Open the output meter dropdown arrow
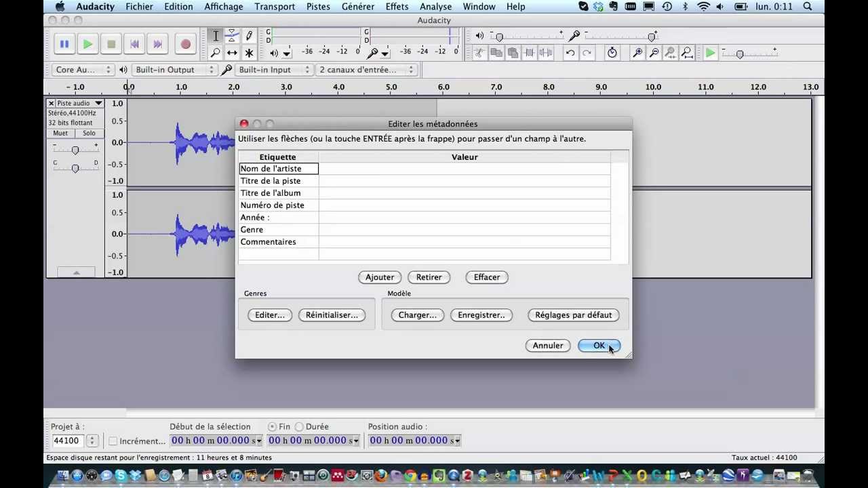This screenshot has width=868, height=488. 287,53
